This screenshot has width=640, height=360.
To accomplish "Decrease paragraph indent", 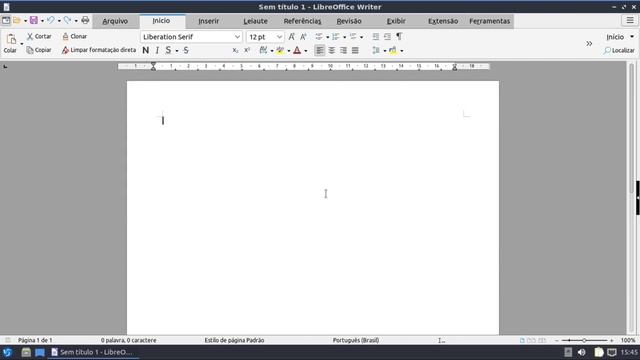I will 387,37.
